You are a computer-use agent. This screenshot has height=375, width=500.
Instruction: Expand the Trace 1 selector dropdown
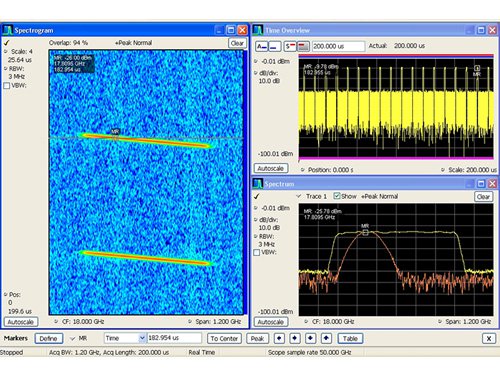point(299,196)
